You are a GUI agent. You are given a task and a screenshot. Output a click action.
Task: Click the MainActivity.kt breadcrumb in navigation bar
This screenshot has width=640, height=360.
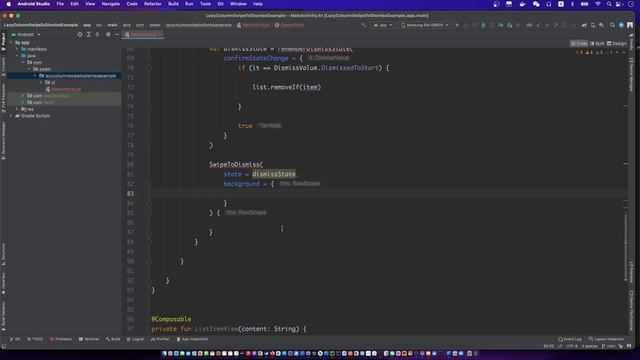point(253,25)
